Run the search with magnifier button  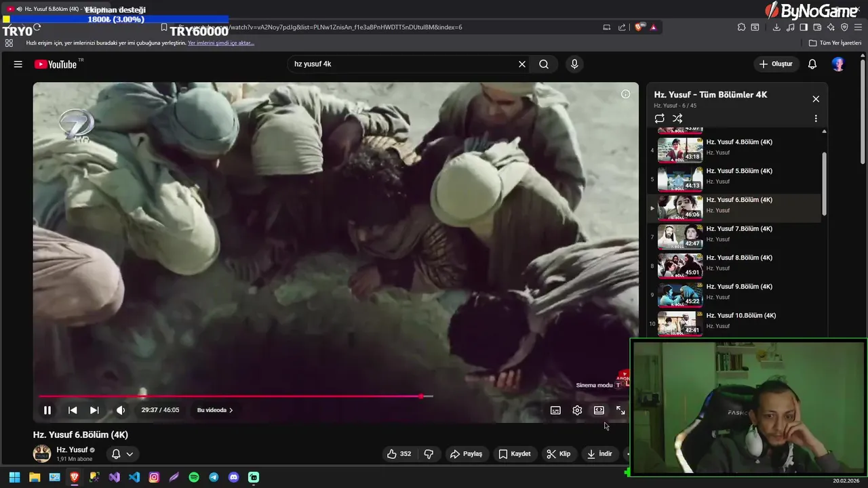[544, 64]
